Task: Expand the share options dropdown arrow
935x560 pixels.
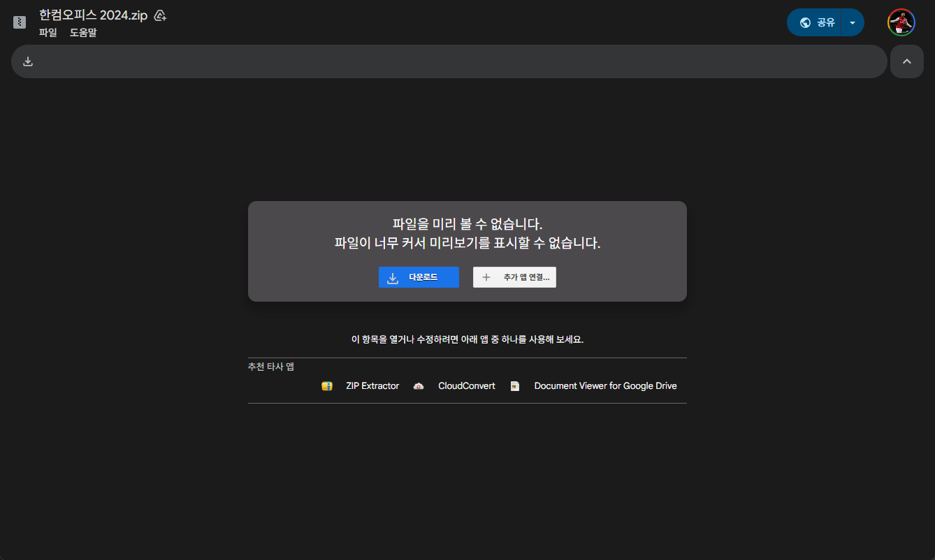Action: 853,22
